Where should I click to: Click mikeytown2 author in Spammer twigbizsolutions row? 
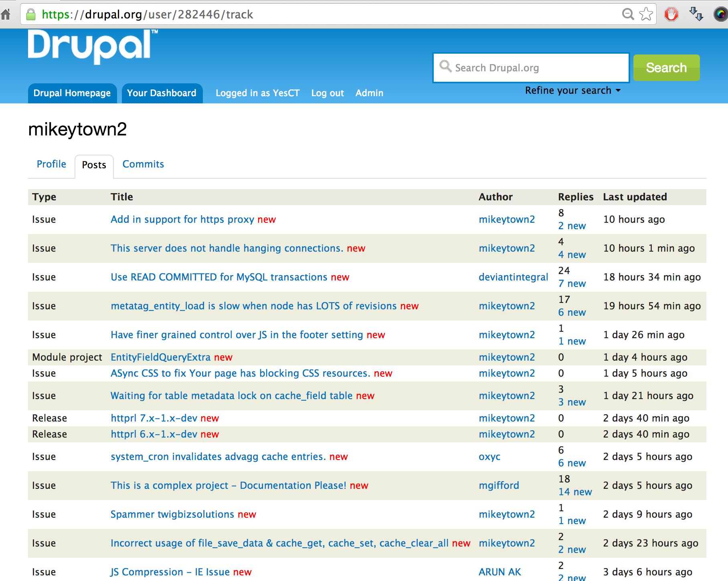[507, 514]
